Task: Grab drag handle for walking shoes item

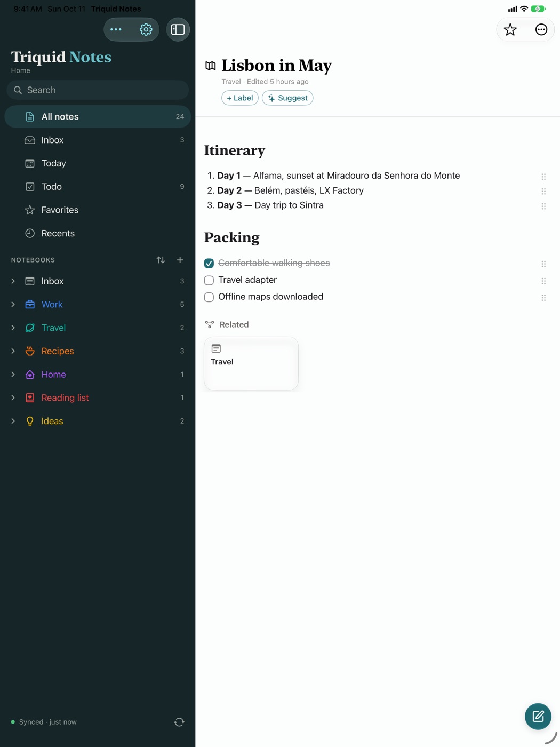Action: click(543, 264)
